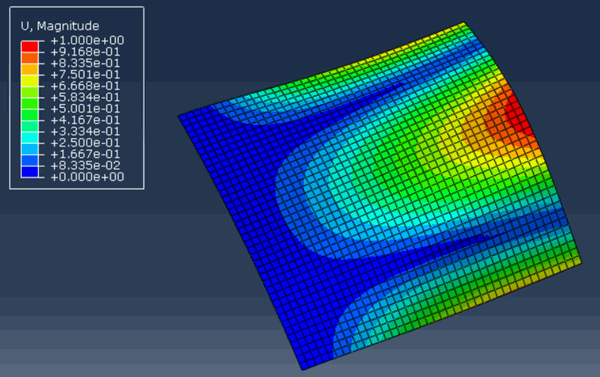Screen dimensions: 600x377
Task: Click the +2.500e-01 legend label
Action: pos(85,143)
